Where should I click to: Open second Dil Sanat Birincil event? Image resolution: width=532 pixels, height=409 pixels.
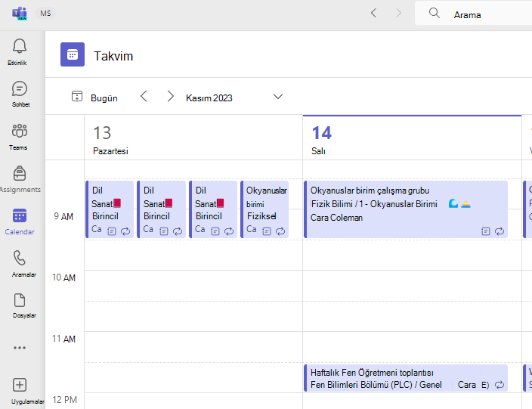(x=162, y=209)
